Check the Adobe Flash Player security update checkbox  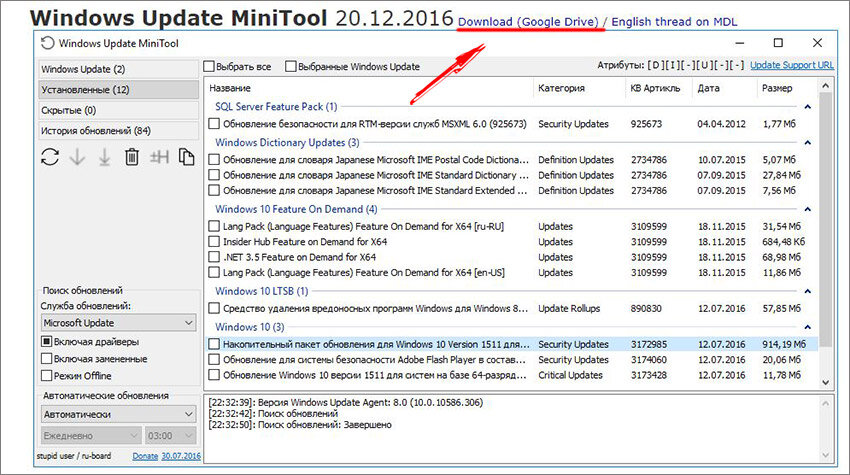(214, 359)
